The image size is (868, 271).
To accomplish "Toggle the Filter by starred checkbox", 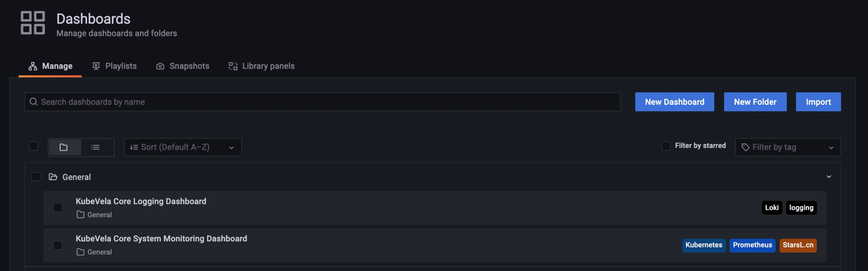I will tap(665, 146).
